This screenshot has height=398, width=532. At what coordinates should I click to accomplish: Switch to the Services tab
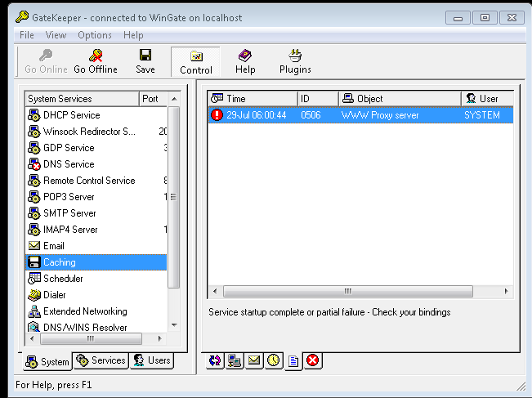tap(101, 360)
